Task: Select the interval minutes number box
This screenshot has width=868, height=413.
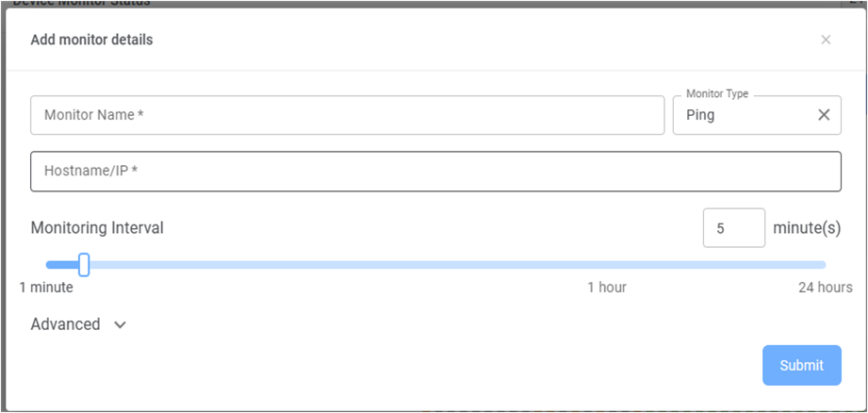Action: click(x=733, y=228)
